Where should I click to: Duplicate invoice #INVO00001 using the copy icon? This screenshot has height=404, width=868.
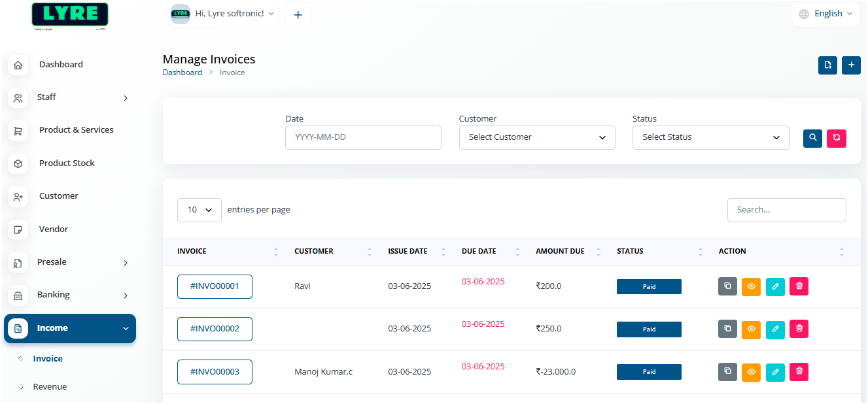(727, 286)
